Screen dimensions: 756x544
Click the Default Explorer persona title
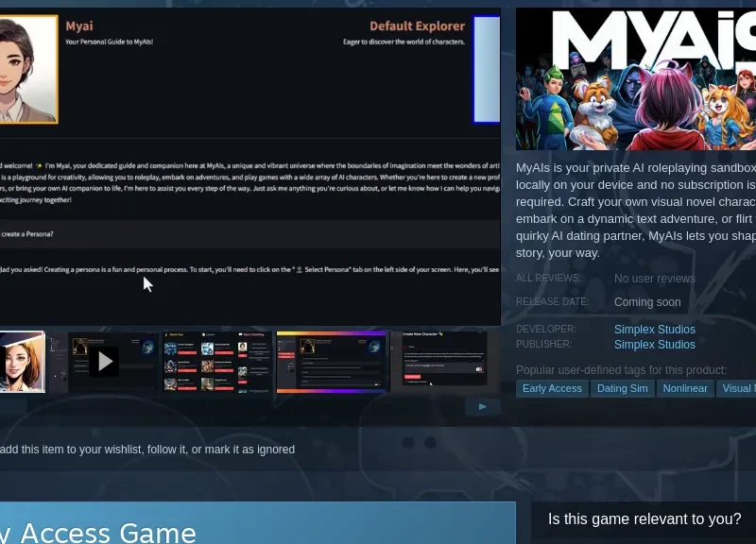(417, 25)
